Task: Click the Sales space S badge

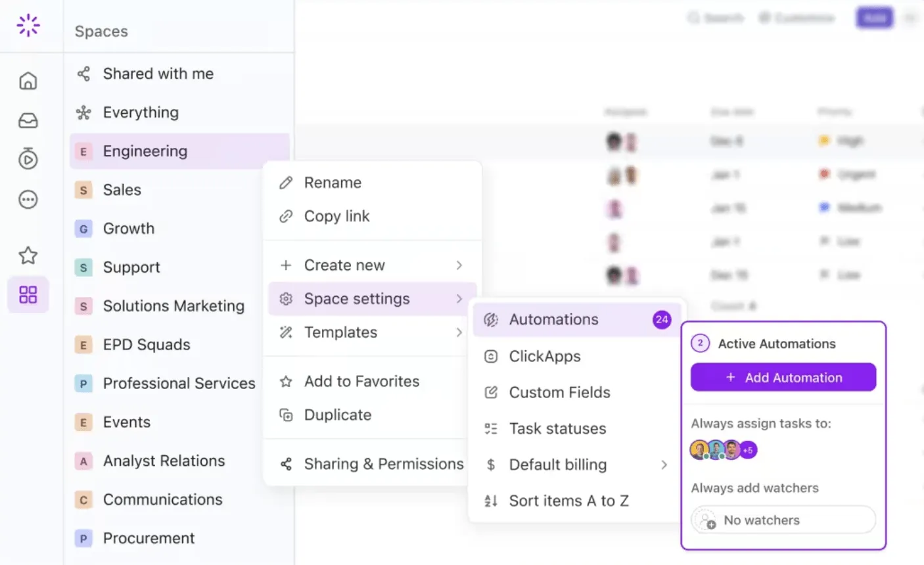Action: pyautogui.click(x=83, y=191)
